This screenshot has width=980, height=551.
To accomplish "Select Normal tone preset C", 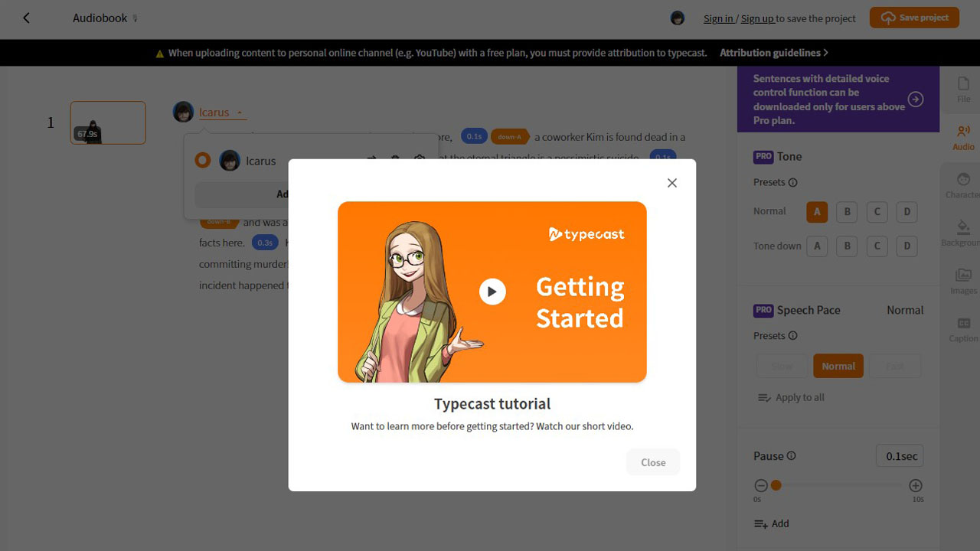I will coord(877,212).
